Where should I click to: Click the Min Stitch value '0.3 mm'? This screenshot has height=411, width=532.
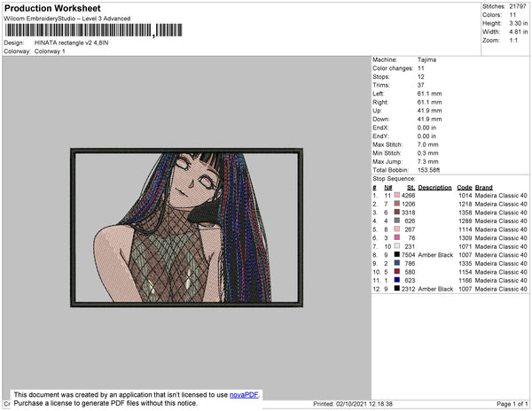(428, 153)
